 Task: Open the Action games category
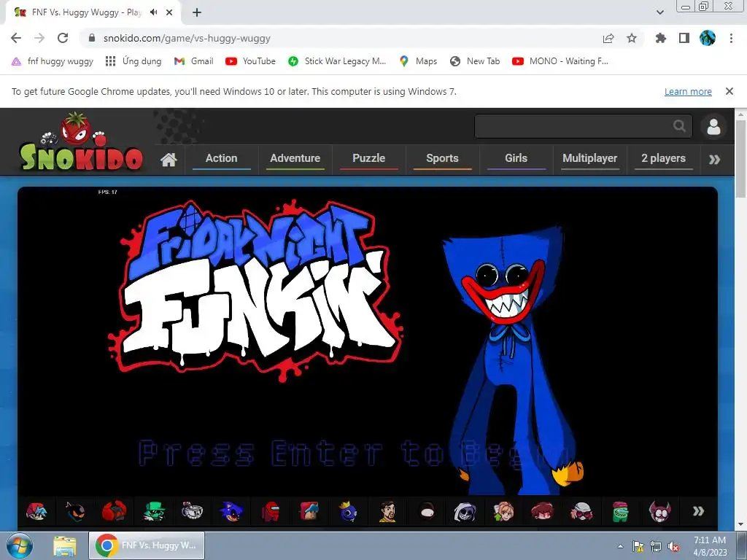tap(222, 158)
